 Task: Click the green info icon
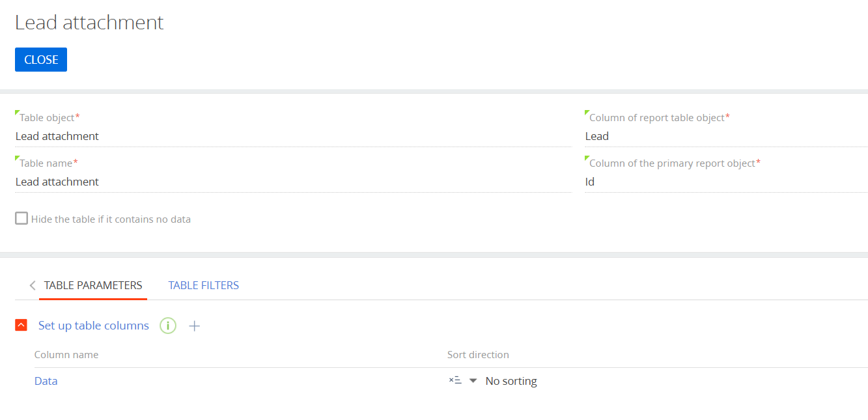click(168, 326)
